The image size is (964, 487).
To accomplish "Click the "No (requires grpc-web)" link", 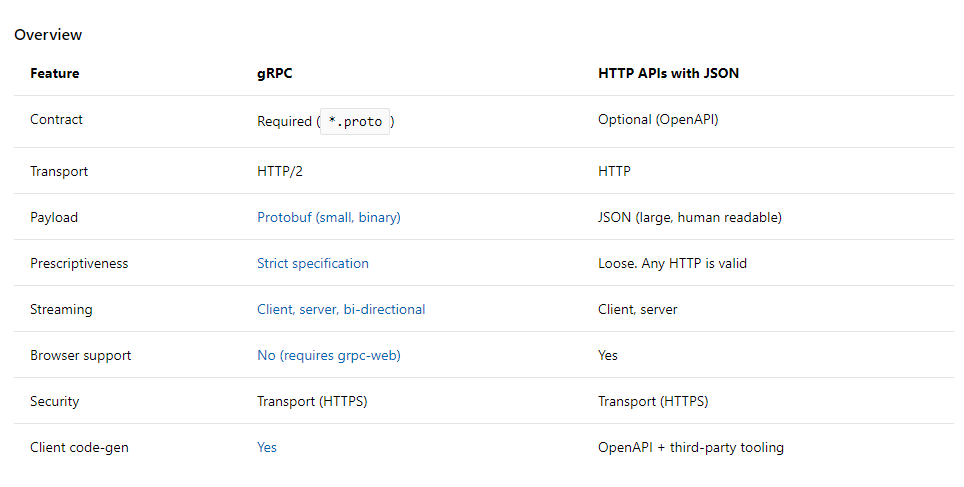I will coord(328,355).
